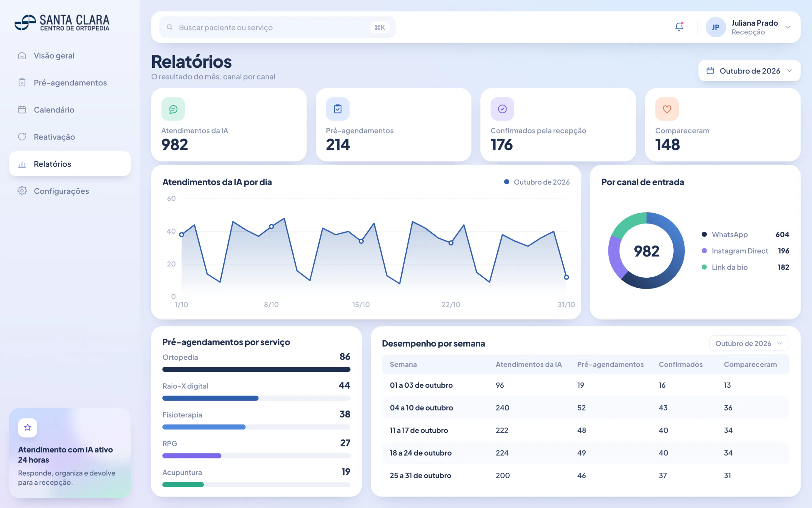Go to Visão geral
Screen dimensions: 812x508
pos(70,56)
